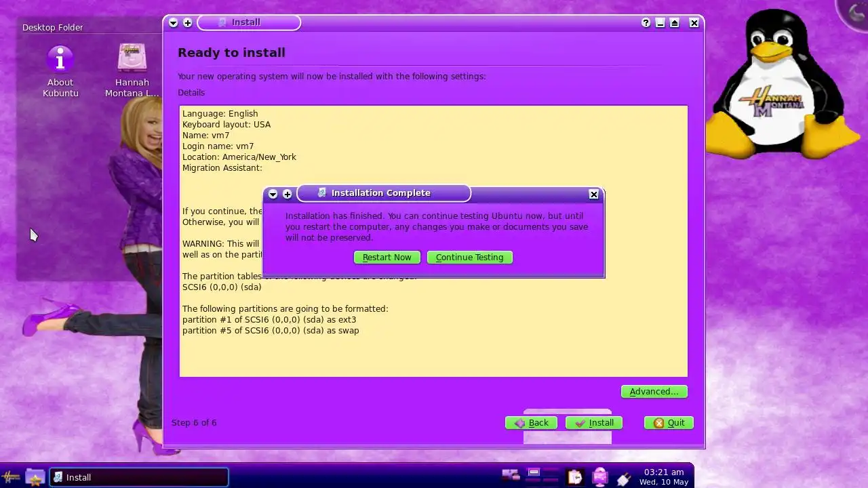
Task: Minimize the Install window
Action: coord(660,23)
